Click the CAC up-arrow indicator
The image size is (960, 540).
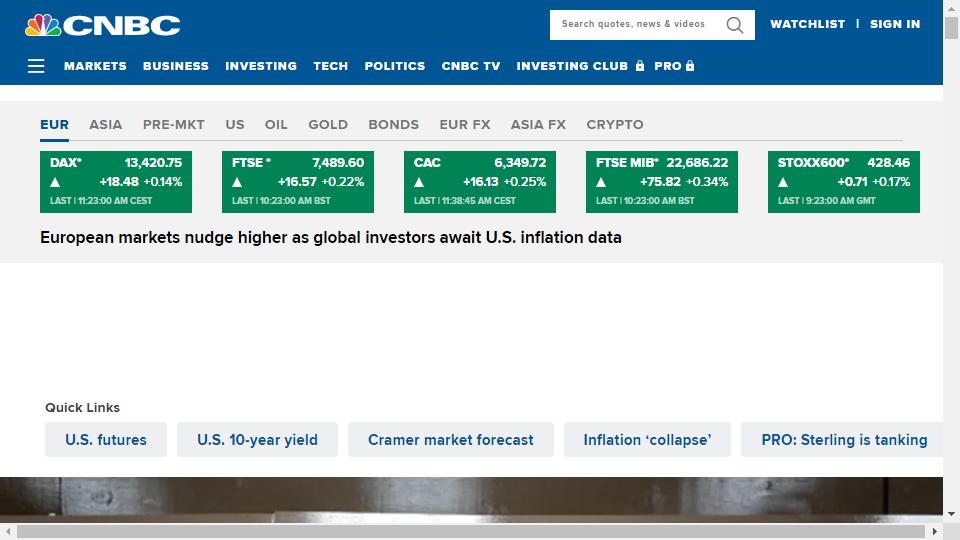[419, 182]
